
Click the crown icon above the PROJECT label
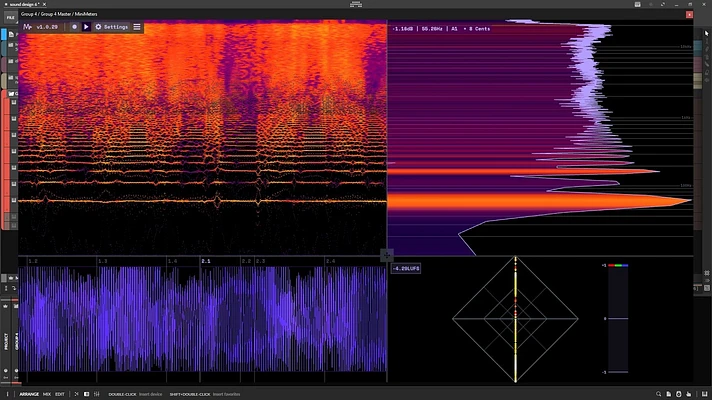(5, 306)
